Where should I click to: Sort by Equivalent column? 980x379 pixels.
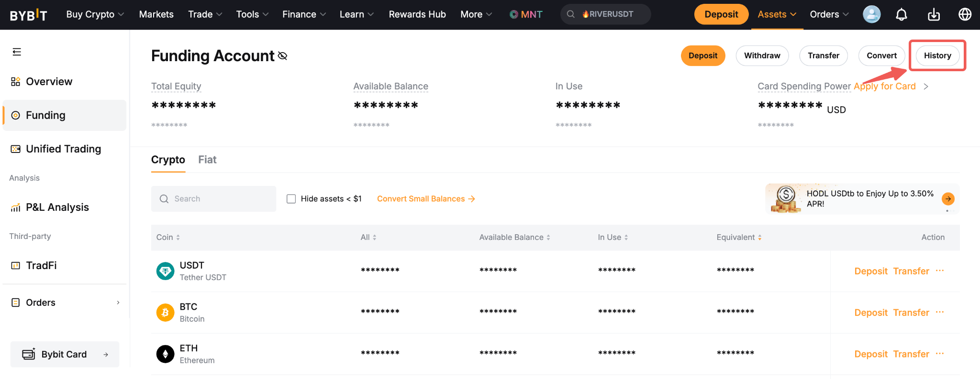point(739,238)
